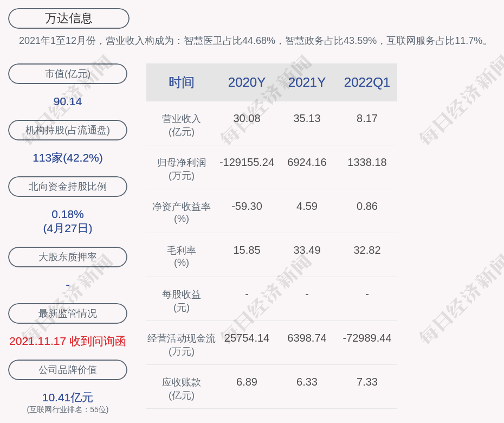Click the 归母净利润(万元) row label
The width and height of the screenshot is (504, 423).
click(182, 169)
